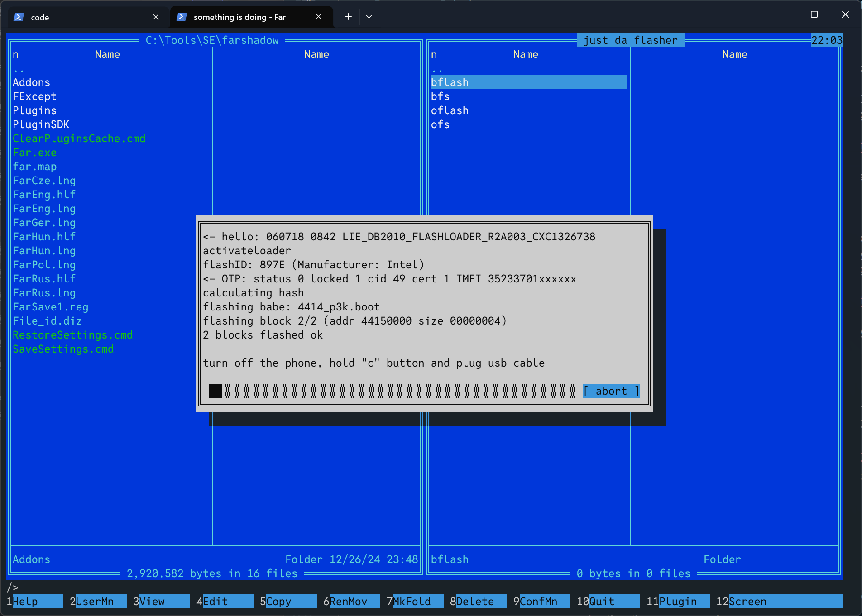
Task: Click 9 ConfMn function key
Action: click(x=542, y=602)
